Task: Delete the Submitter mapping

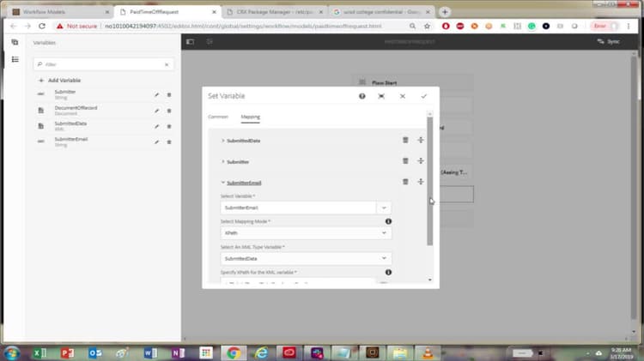Action: (405, 161)
